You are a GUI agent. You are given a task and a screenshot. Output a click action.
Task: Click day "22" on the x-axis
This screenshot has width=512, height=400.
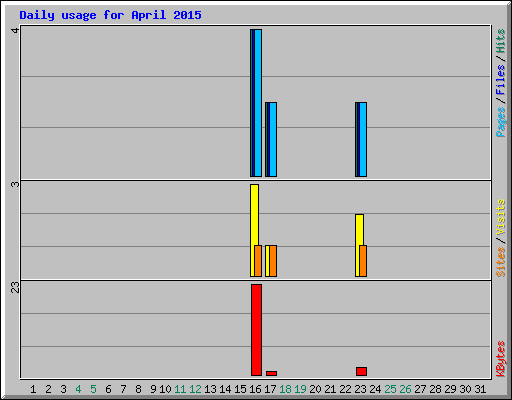(345, 389)
